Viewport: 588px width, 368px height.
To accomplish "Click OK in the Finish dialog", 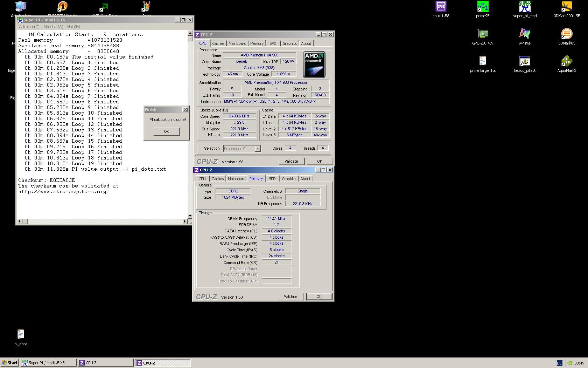I will click(166, 131).
